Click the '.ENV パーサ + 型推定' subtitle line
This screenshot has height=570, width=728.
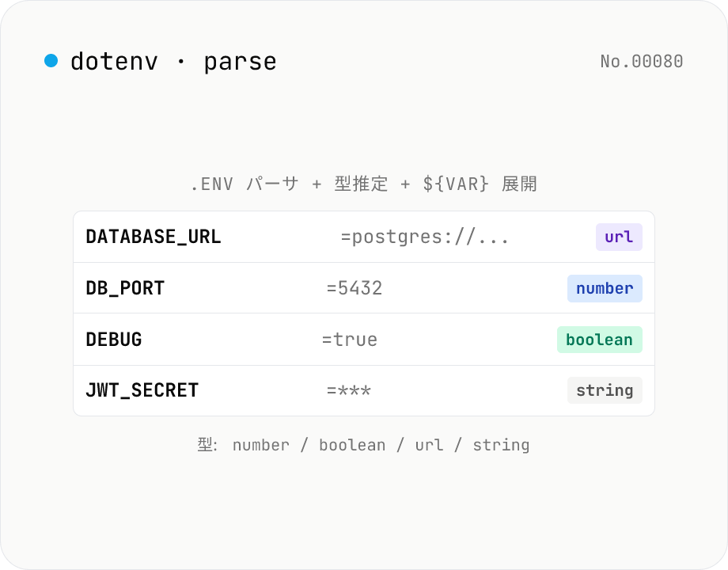(364, 184)
